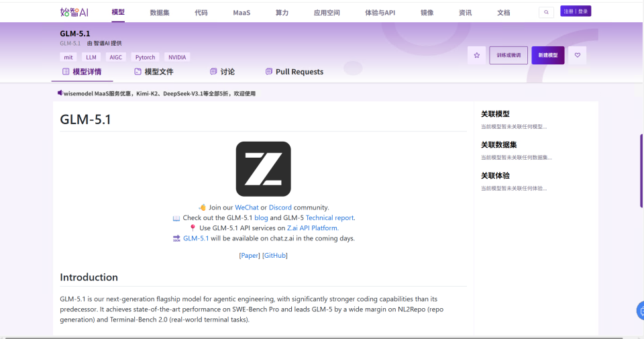Click the 新建模型 button
This screenshot has height=339, width=644.
click(x=548, y=55)
